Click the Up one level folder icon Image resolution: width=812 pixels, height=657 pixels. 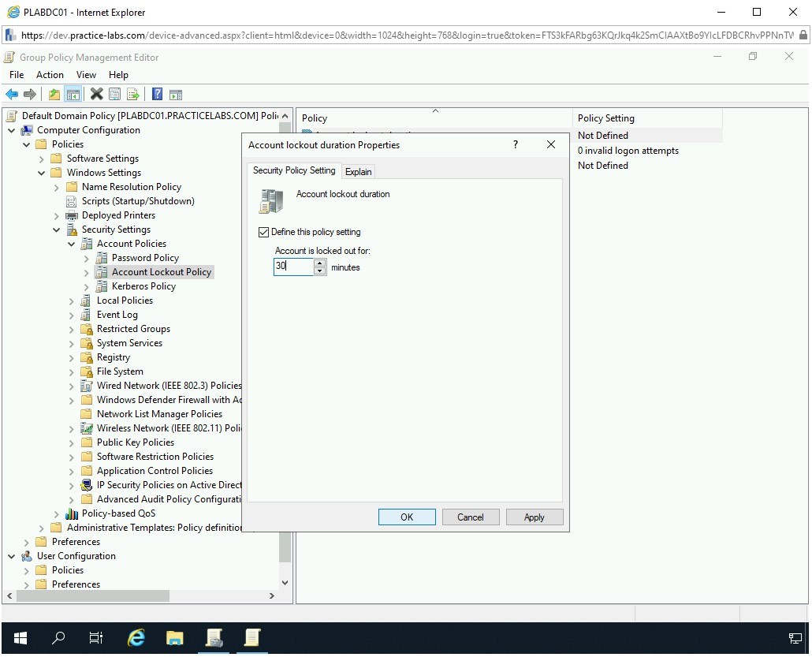pos(54,95)
